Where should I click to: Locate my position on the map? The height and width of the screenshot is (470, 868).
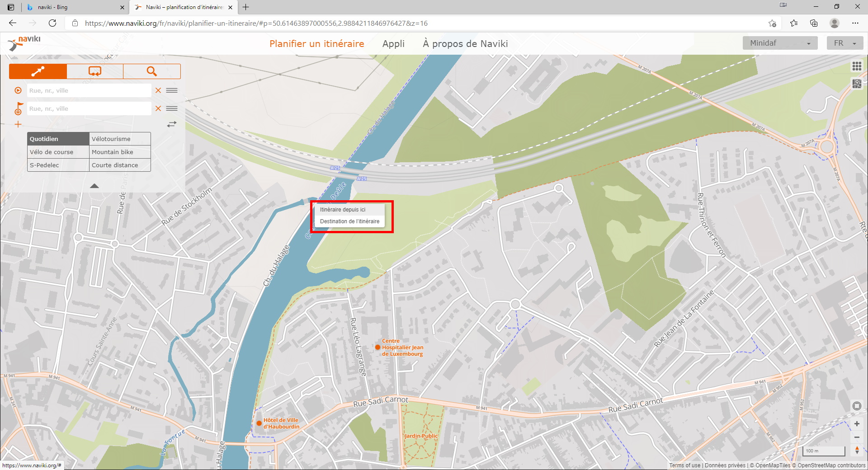pos(857,406)
